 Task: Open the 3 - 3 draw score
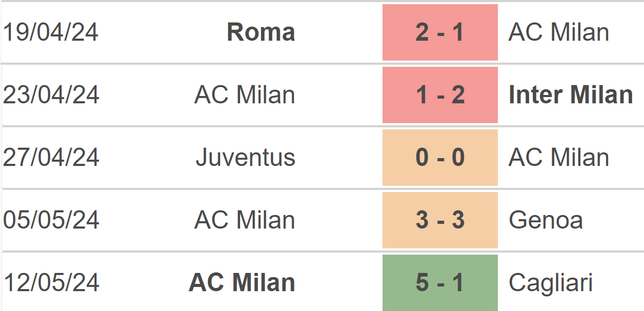click(x=440, y=220)
